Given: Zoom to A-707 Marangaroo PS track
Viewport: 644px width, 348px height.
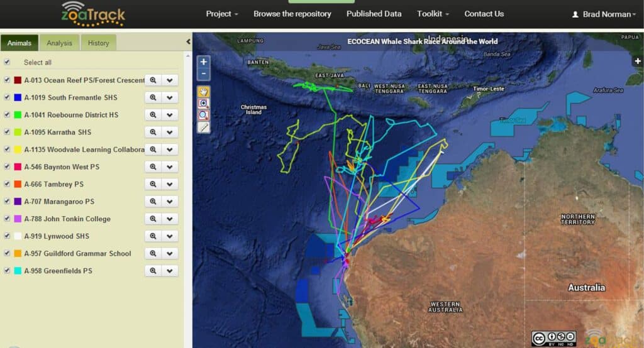Looking at the screenshot, I should click(153, 202).
